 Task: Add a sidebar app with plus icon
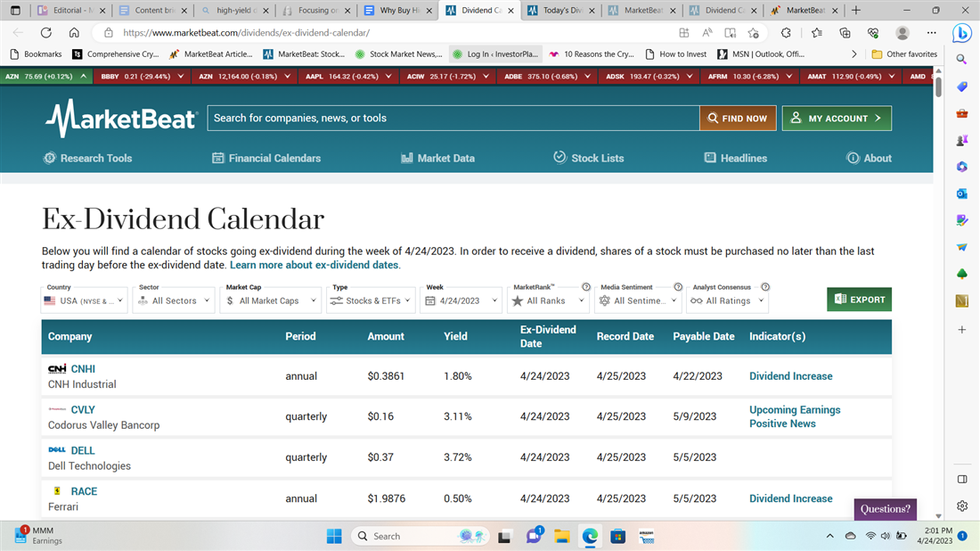point(962,330)
